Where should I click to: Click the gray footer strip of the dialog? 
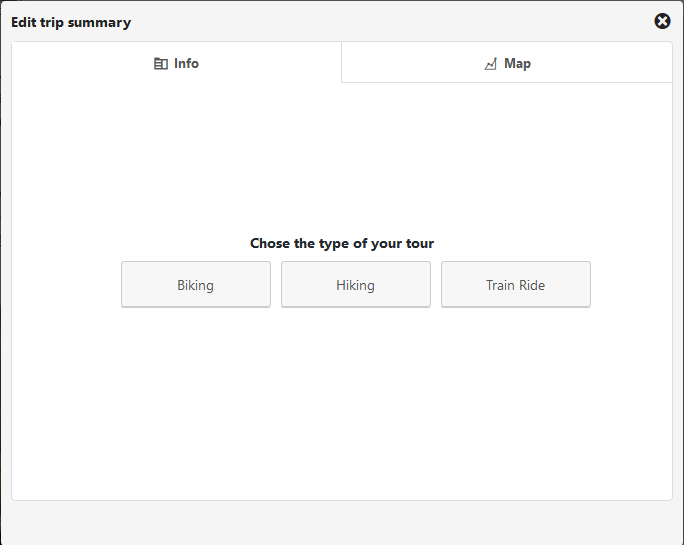click(x=342, y=523)
